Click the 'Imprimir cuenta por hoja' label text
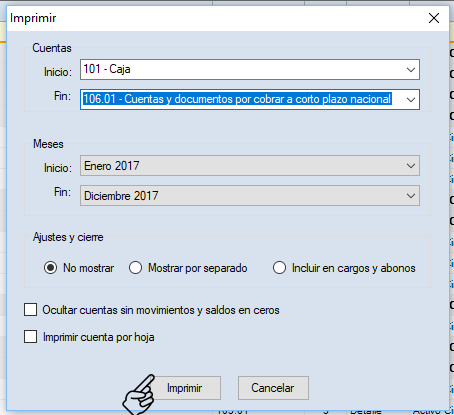 (x=98, y=337)
